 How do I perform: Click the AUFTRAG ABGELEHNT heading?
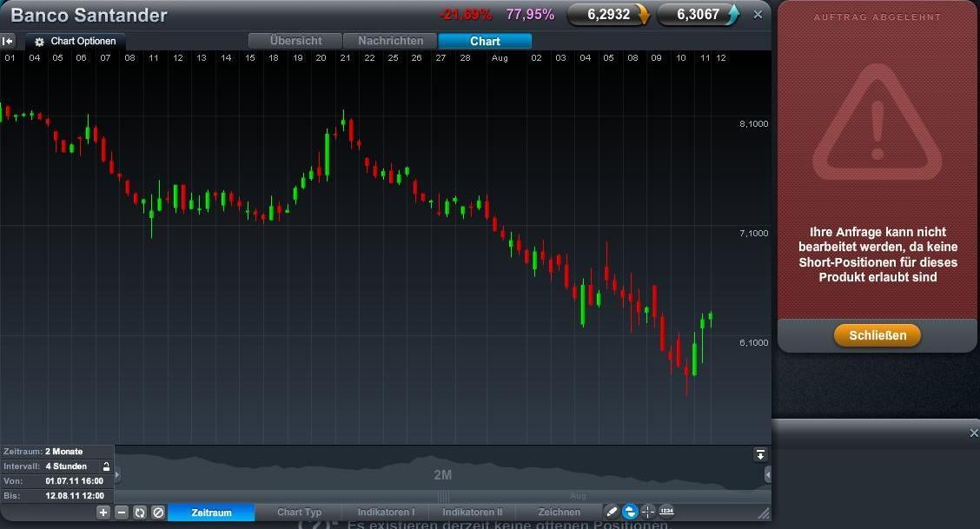[877, 17]
